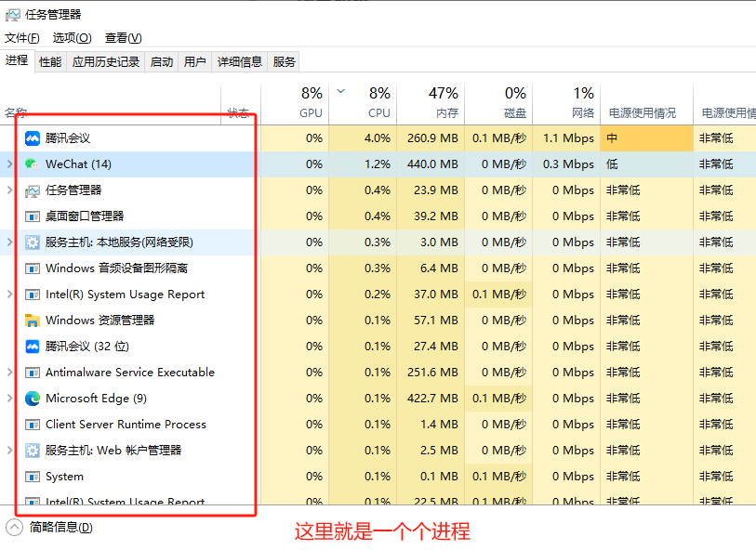Sort by the 内存 column header
This screenshot has width=756, height=550.
coord(431,104)
